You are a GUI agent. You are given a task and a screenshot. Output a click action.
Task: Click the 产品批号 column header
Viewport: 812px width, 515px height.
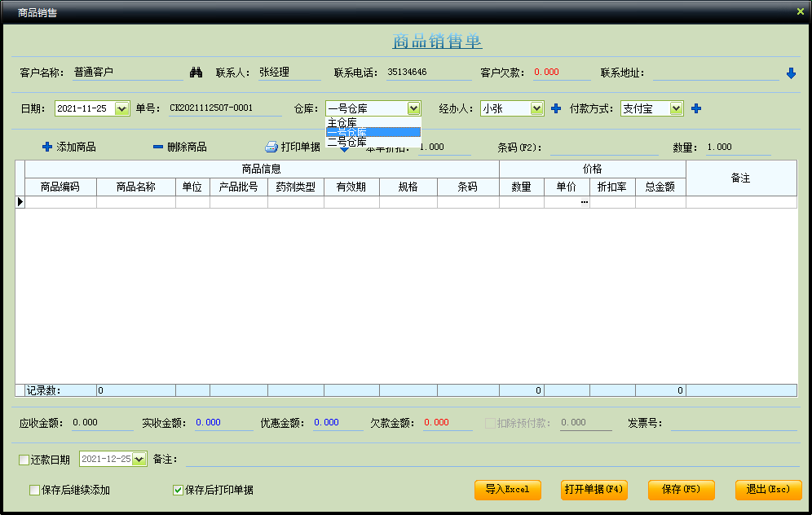pyautogui.click(x=239, y=187)
